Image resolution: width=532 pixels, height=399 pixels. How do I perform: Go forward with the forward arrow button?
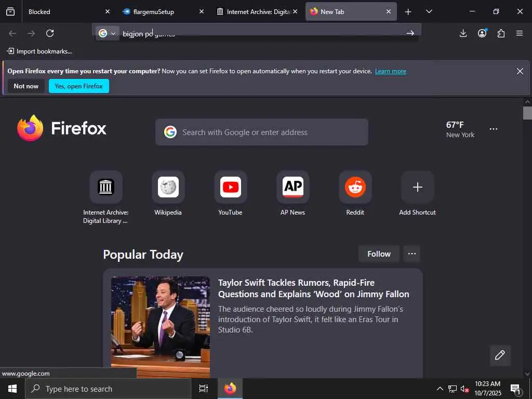click(31, 33)
